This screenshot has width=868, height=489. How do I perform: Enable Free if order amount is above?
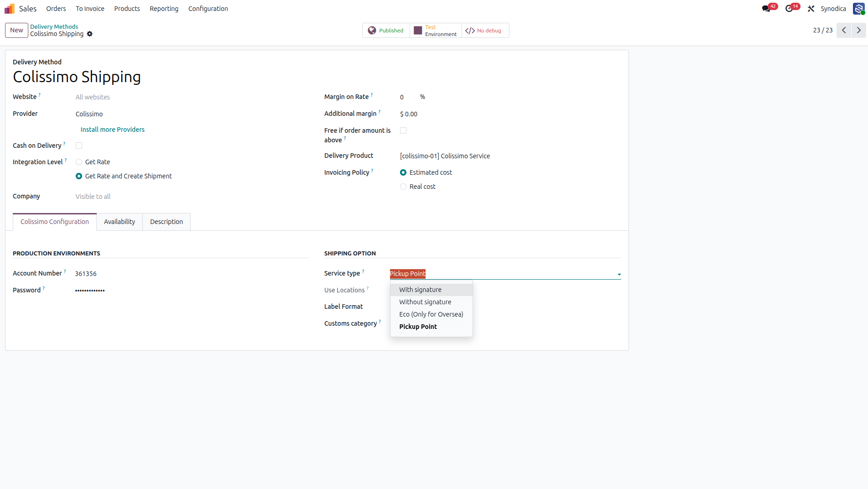coord(403,130)
